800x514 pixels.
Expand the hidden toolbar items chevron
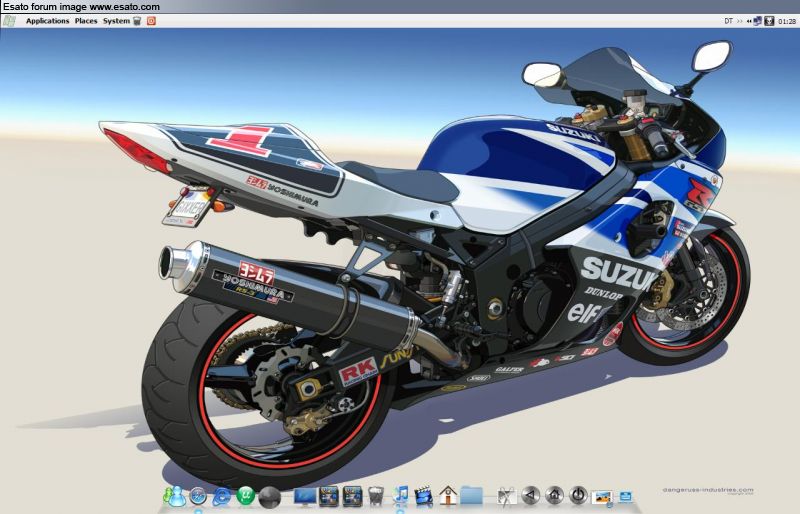739,21
